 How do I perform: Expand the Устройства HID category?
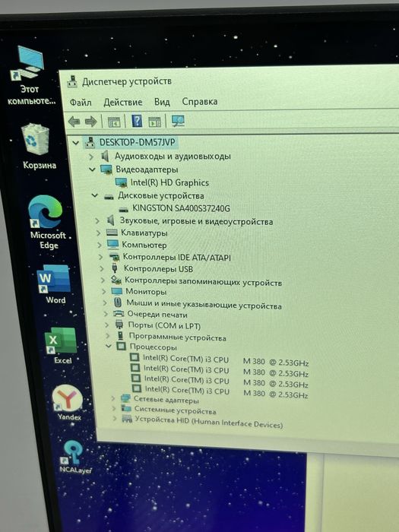click(115, 419)
